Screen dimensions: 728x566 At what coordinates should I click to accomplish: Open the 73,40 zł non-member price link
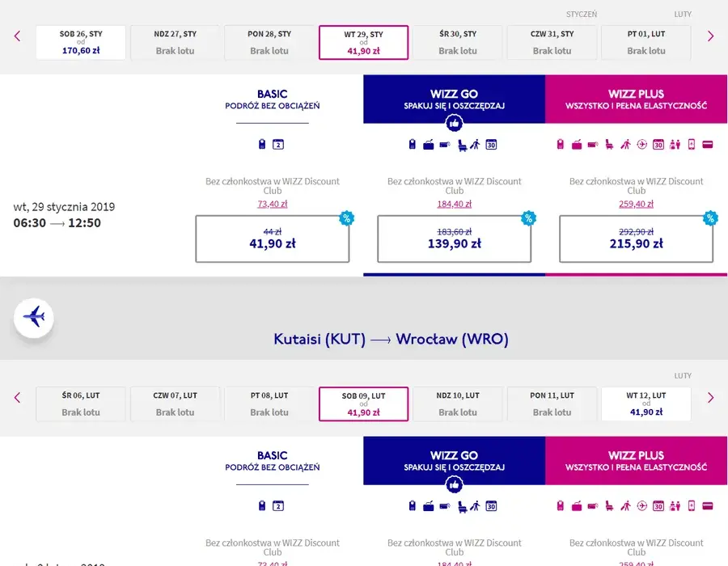click(273, 204)
